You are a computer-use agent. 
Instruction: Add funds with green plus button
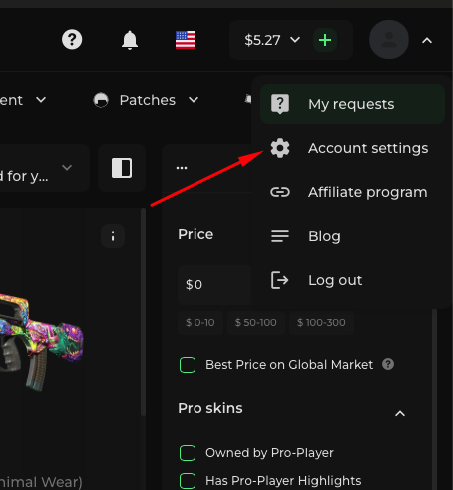coord(325,40)
